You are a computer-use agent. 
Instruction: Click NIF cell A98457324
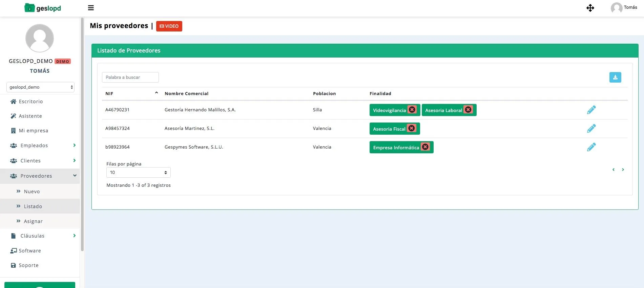[x=117, y=128]
